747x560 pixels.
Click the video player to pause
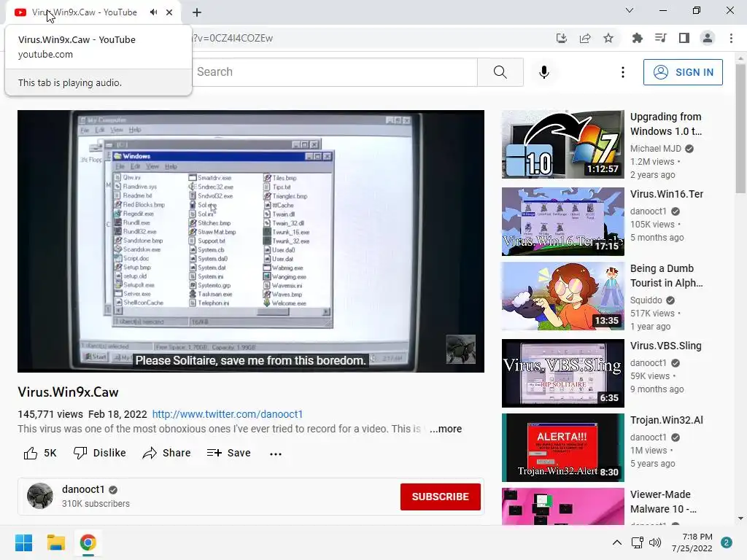(x=251, y=241)
